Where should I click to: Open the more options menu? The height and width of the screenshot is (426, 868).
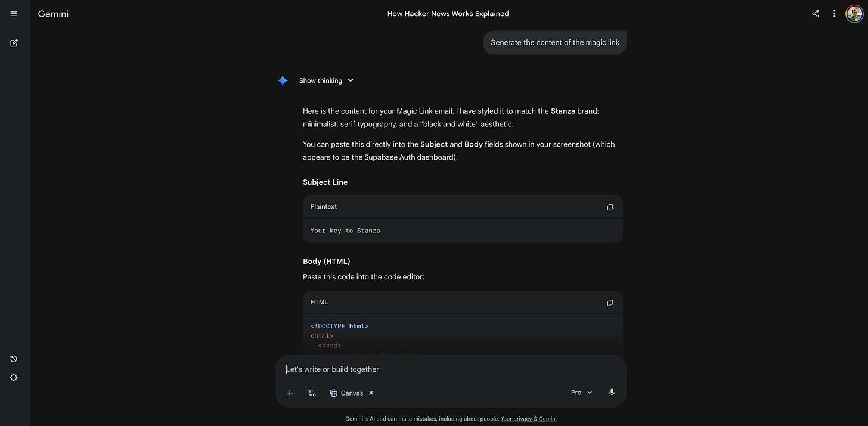[834, 13]
